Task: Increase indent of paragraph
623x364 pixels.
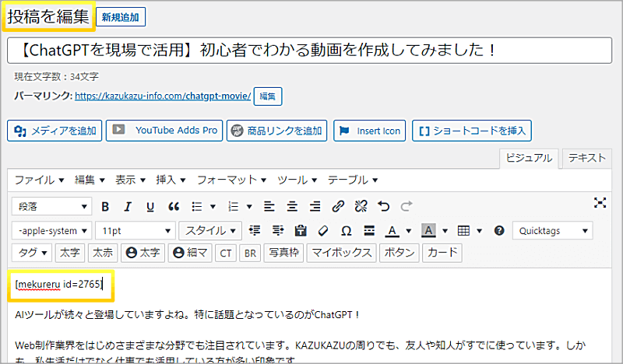Action: point(278,231)
